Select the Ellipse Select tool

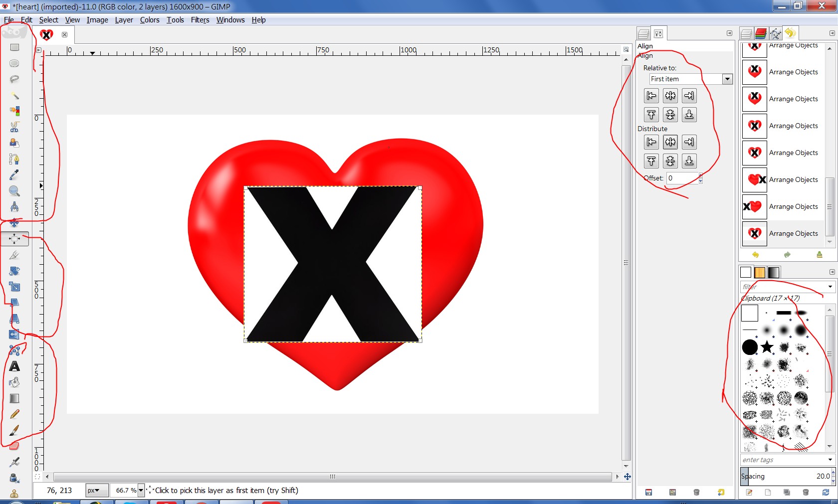tap(14, 63)
